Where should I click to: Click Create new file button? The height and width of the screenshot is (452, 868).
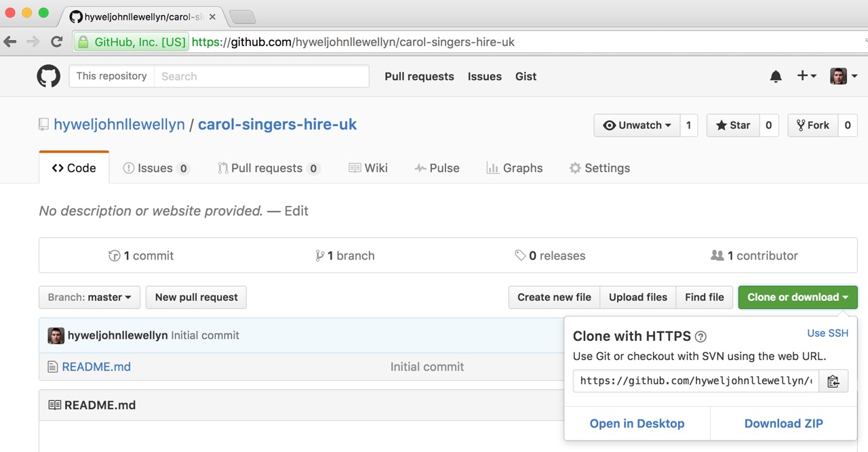[554, 297]
